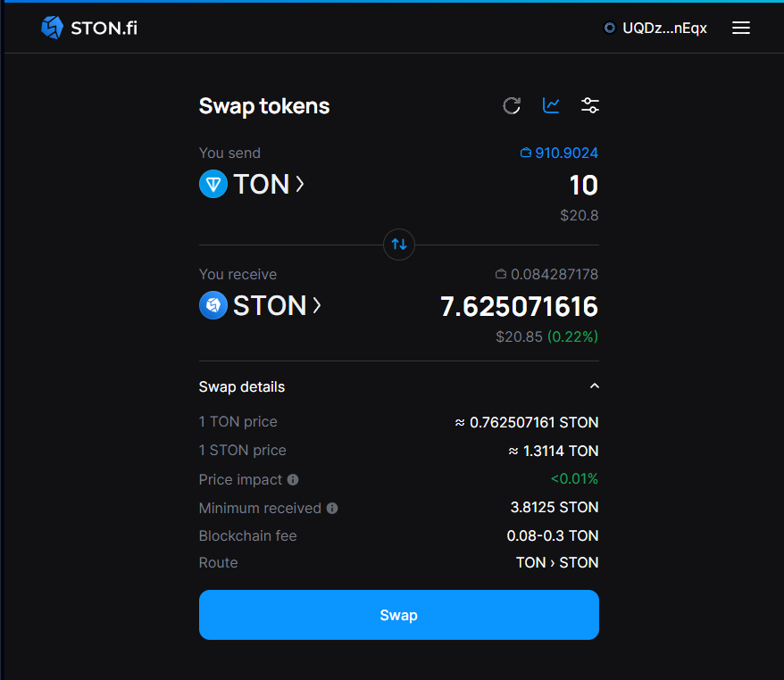Viewport: 784px width, 680px height.
Task: Click the TON token icon
Action: (213, 185)
